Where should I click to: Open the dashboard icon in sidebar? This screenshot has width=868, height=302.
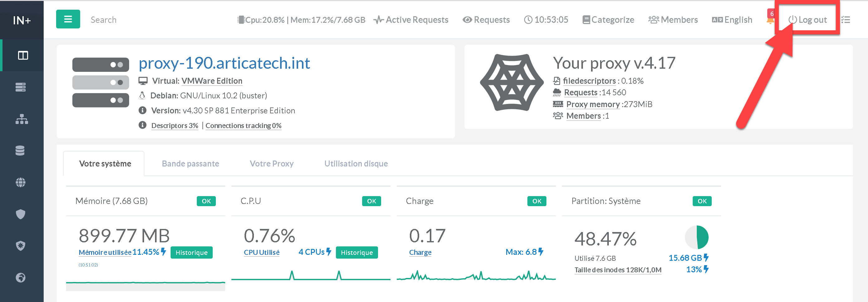pyautogui.click(x=22, y=55)
